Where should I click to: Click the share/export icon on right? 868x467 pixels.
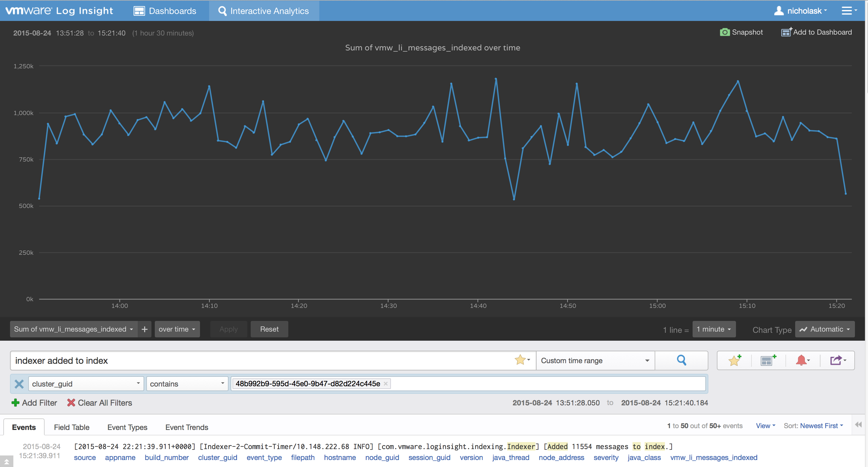coord(838,361)
